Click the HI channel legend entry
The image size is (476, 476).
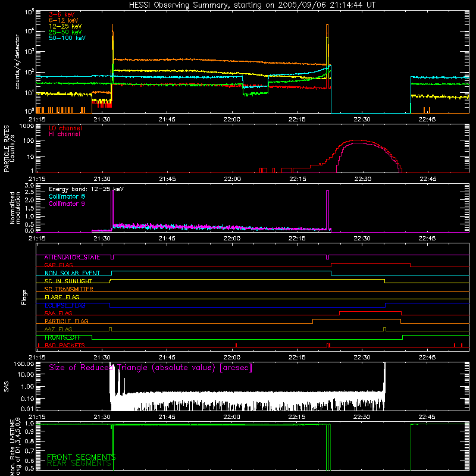pos(64,134)
